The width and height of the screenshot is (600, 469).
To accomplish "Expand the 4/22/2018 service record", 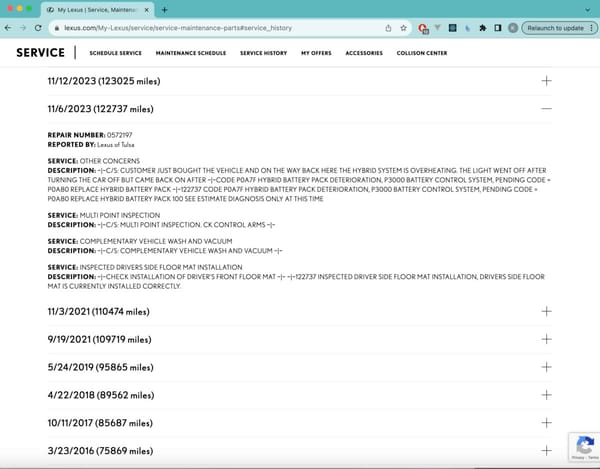I will [x=546, y=395].
